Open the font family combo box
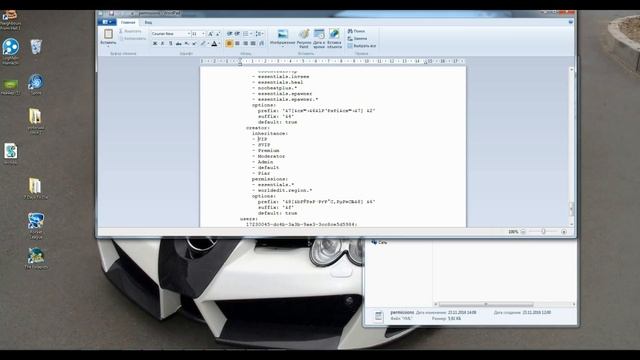640x360 pixels. [171, 33]
